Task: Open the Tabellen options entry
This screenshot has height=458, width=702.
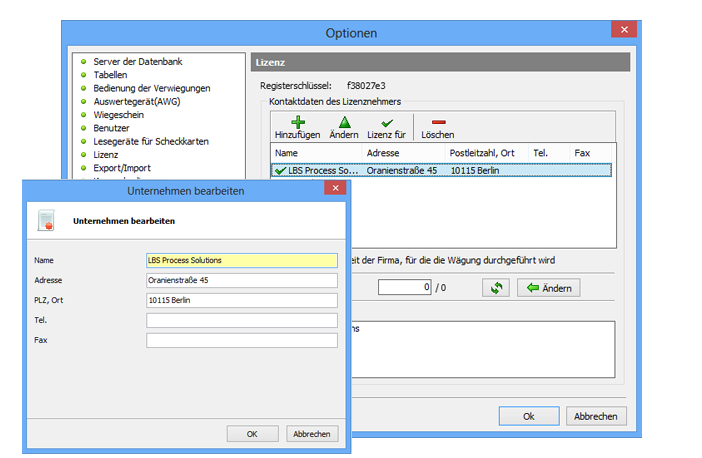Action: [x=110, y=75]
